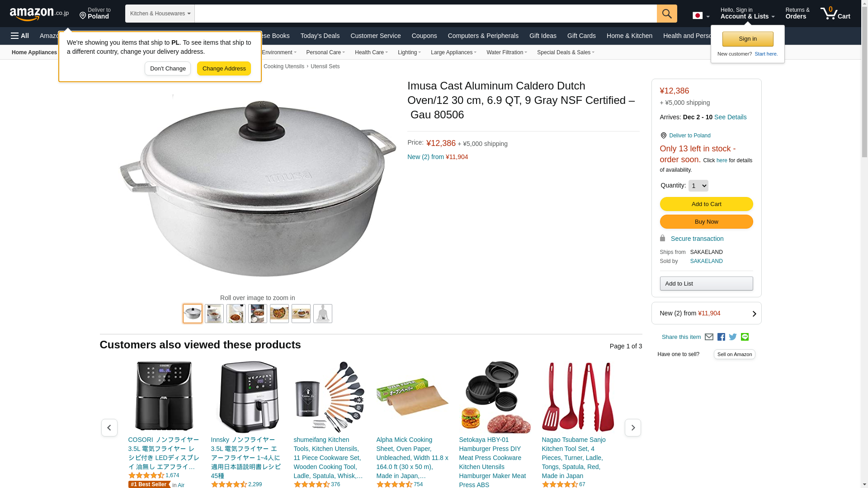Add the Dutch oven to cart
The height and width of the screenshot is (488, 868).
click(x=706, y=204)
